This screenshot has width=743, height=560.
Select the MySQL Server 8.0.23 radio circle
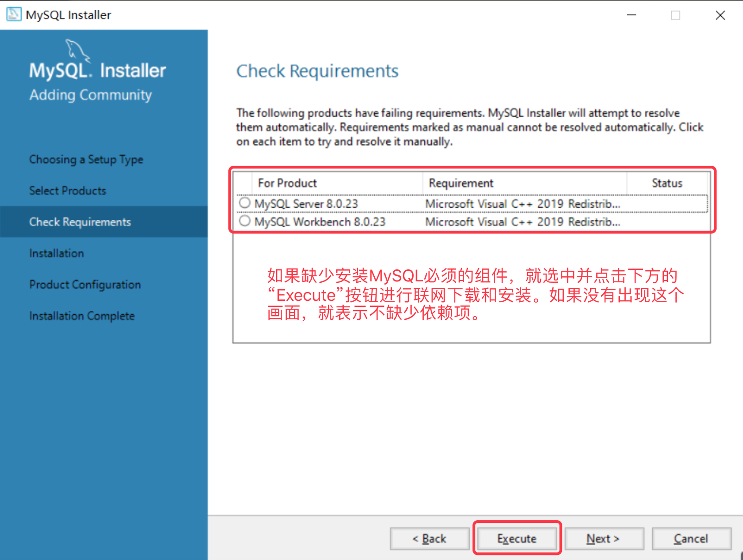tap(245, 203)
